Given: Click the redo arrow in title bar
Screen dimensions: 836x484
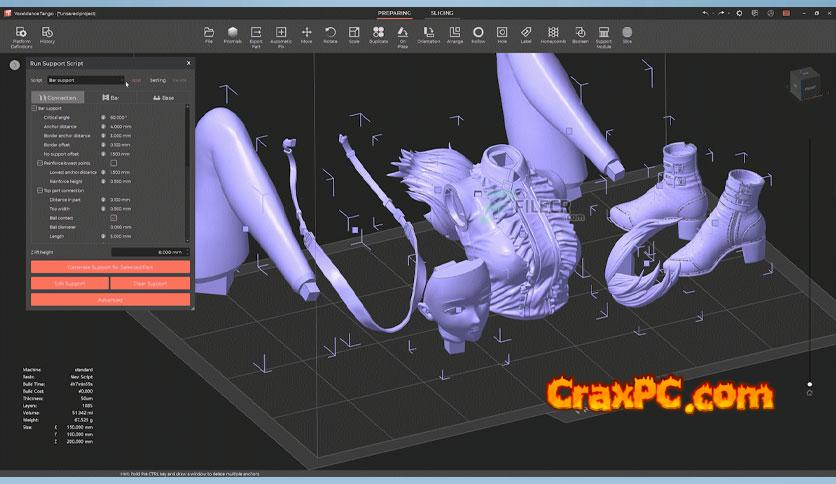Looking at the screenshot, I should (722, 13).
